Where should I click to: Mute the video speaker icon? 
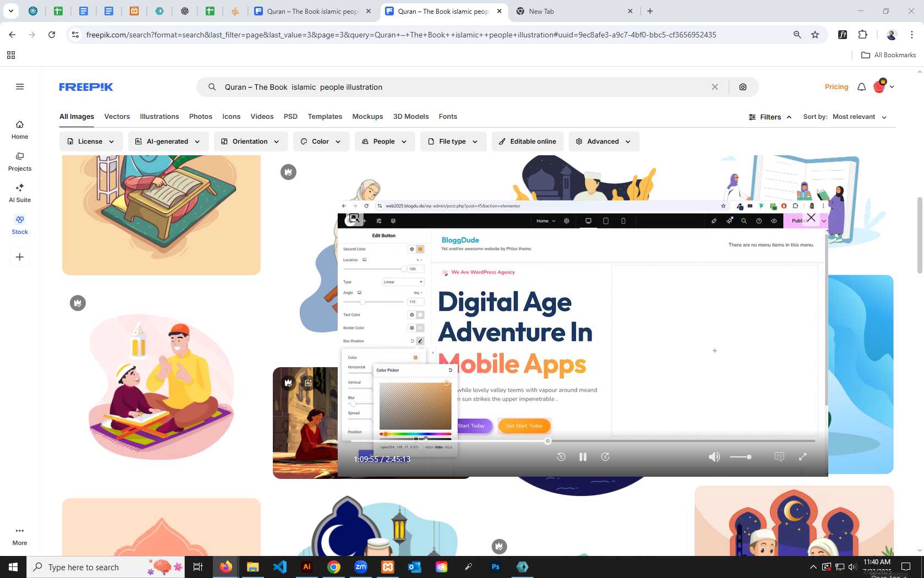tap(714, 457)
